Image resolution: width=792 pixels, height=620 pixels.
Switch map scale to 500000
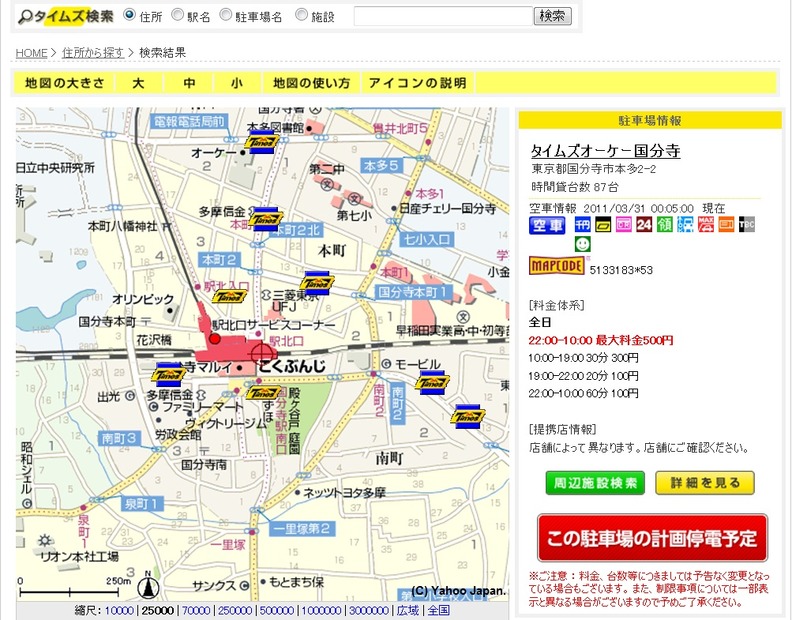point(277,610)
